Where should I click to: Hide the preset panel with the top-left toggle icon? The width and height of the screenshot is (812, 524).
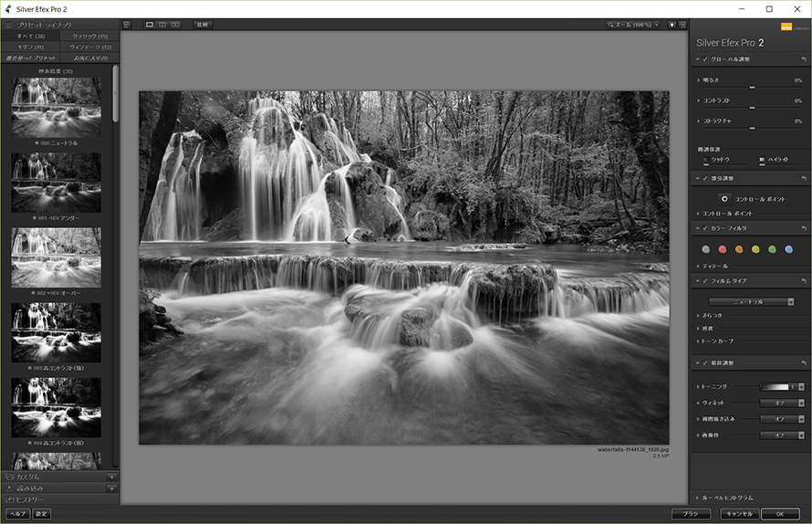tap(127, 25)
